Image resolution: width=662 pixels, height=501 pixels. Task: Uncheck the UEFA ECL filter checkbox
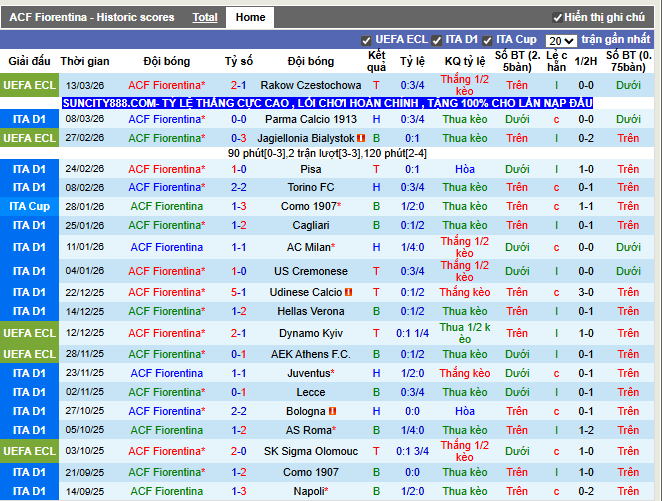coord(366,40)
